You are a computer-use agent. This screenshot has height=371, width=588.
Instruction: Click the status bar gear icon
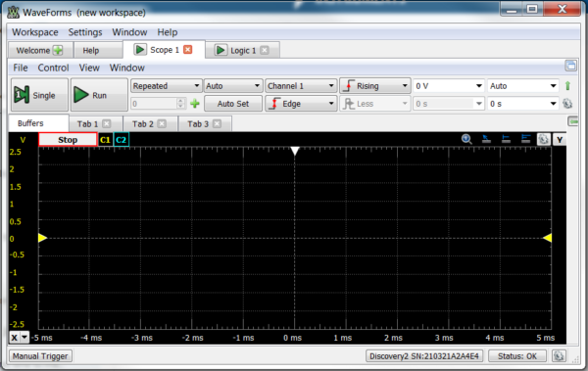559,355
